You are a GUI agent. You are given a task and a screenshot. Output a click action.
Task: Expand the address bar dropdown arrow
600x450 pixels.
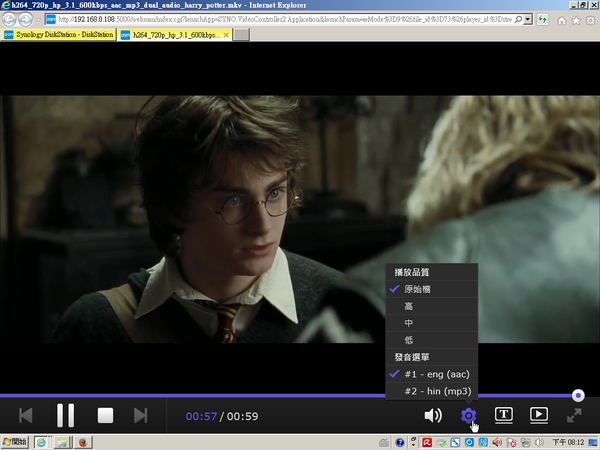click(528, 19)
